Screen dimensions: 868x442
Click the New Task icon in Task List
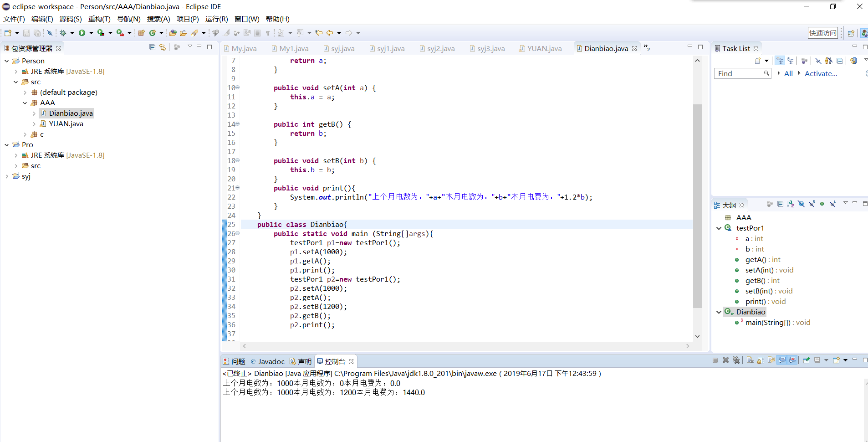[758, 61]
